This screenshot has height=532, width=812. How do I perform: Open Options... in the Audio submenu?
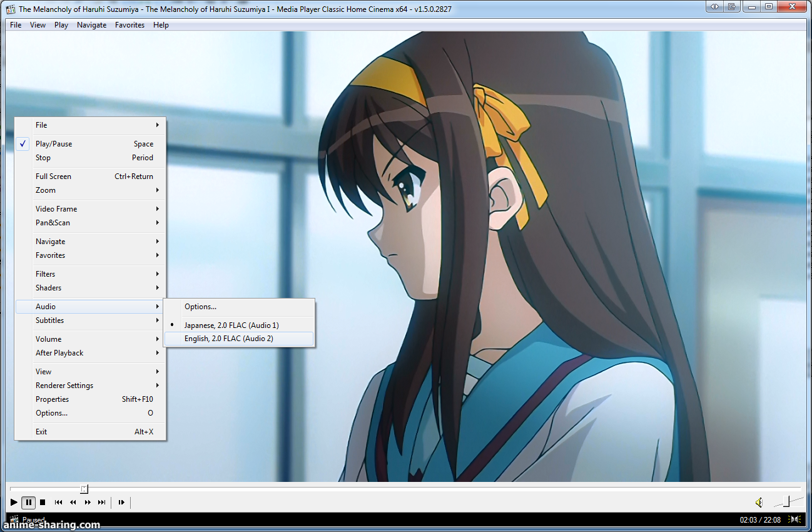(239, 307)
